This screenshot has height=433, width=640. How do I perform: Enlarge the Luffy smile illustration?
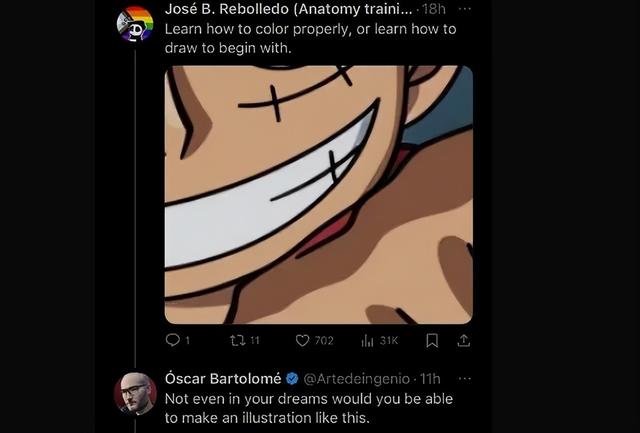click(319, 195)
